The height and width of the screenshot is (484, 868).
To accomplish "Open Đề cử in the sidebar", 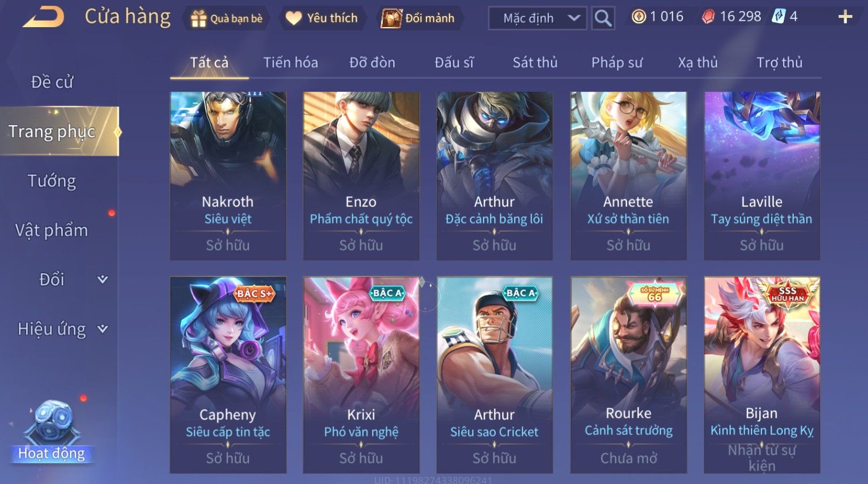I will coord(52,82).
